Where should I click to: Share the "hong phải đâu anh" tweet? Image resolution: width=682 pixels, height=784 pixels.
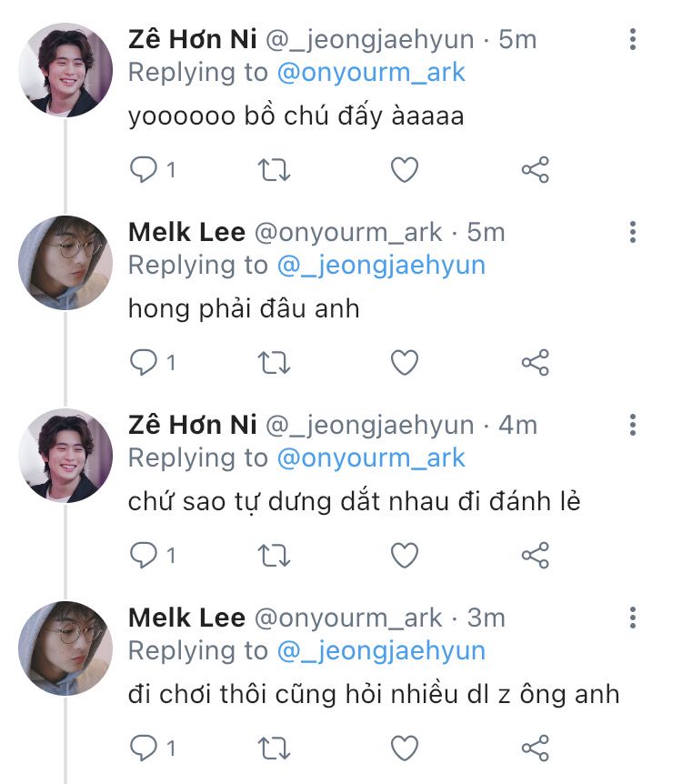[x=536, y=362]
